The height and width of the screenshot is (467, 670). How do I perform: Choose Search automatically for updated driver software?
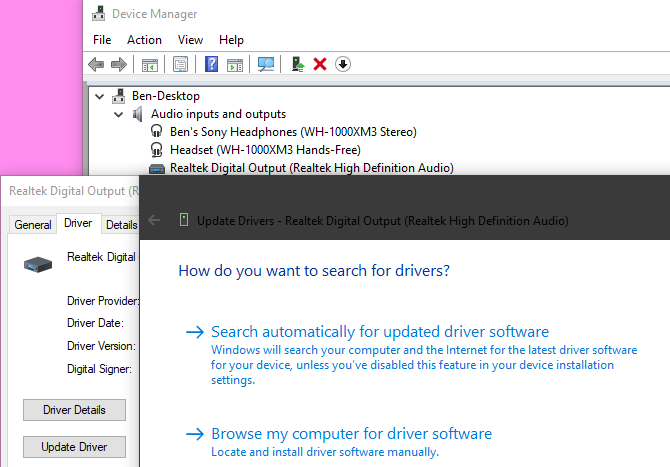click(380, 332)
